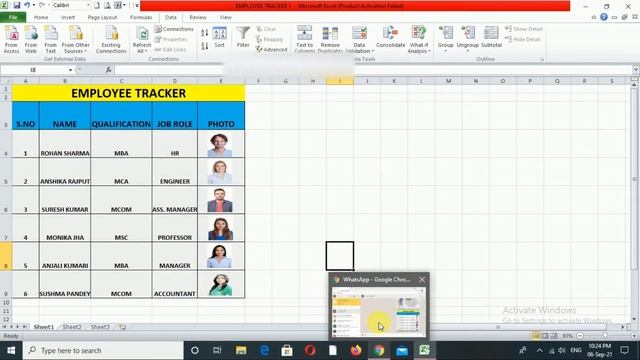The height and width of the screenshot is (360, 640).
Task: Switch to the View tab
Action: tap(225, 17)
